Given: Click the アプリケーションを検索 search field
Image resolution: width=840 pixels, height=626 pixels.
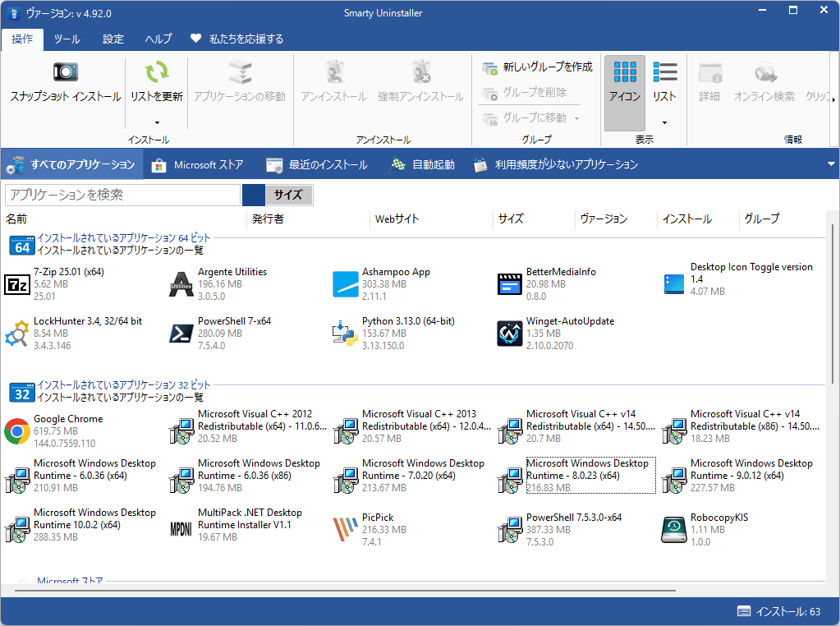Looking at the screenshot, I should [123, 195].
